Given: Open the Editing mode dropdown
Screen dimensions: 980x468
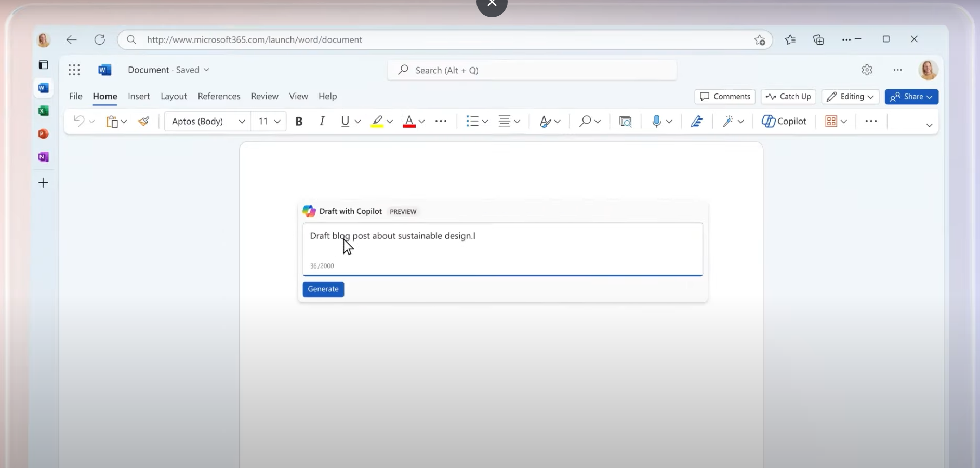Looking at the screenshot, I should click(x=850, y=97).
